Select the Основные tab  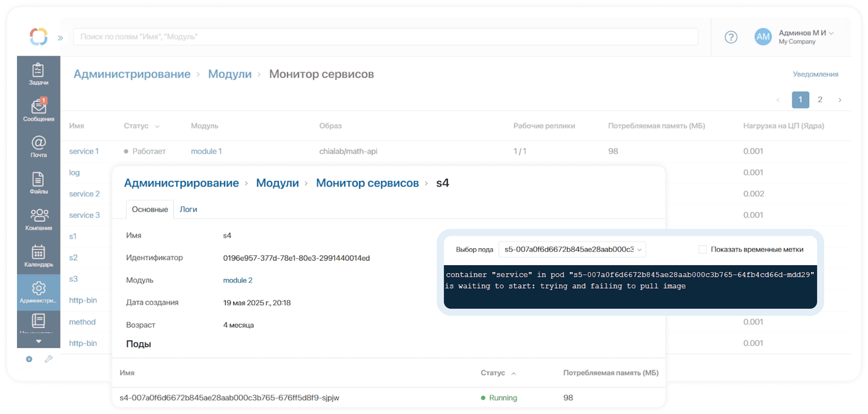click(x=150, y=209)
